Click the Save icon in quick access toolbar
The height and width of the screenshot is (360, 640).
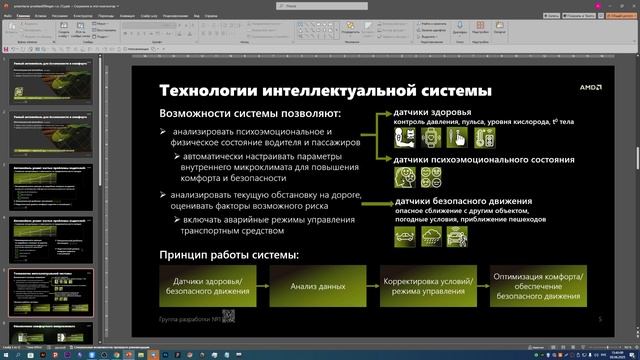[x=6, y=49]
